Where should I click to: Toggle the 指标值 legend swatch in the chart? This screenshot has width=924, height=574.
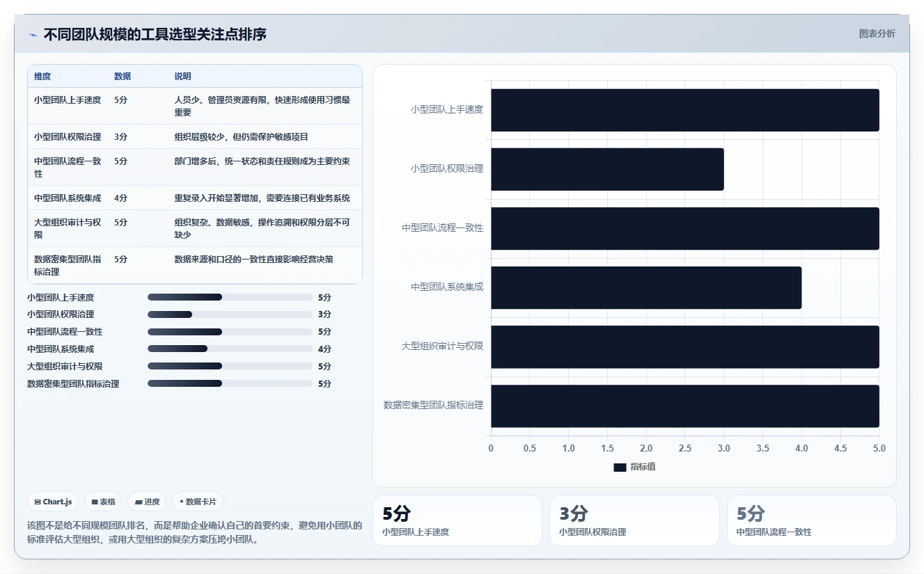click(x=620, y=468)
